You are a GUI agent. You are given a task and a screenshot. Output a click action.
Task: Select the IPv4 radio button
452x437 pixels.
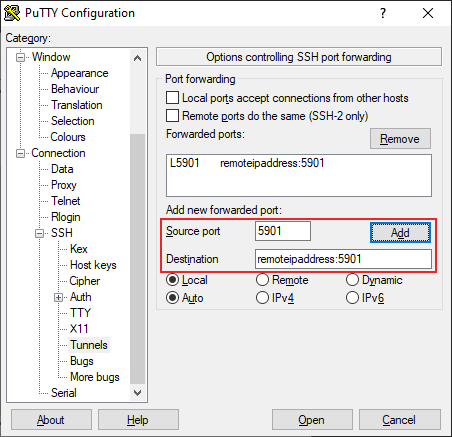[x=262, y=297]
